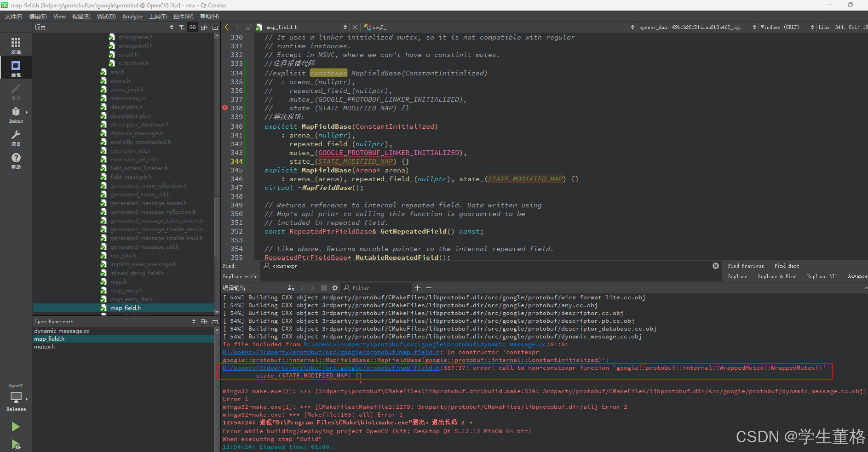Close the Open Documents panel
This screenshot has width=868, height=452.
tap(215, 321)
